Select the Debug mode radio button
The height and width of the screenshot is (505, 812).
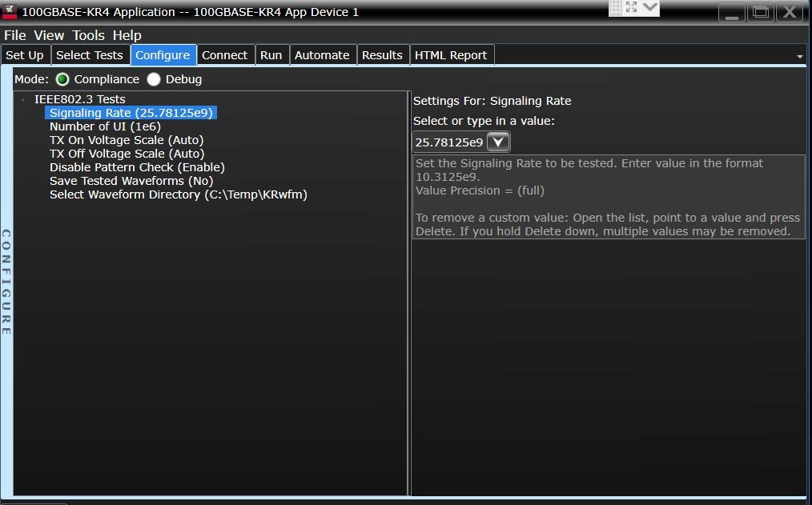click(153, 79)
